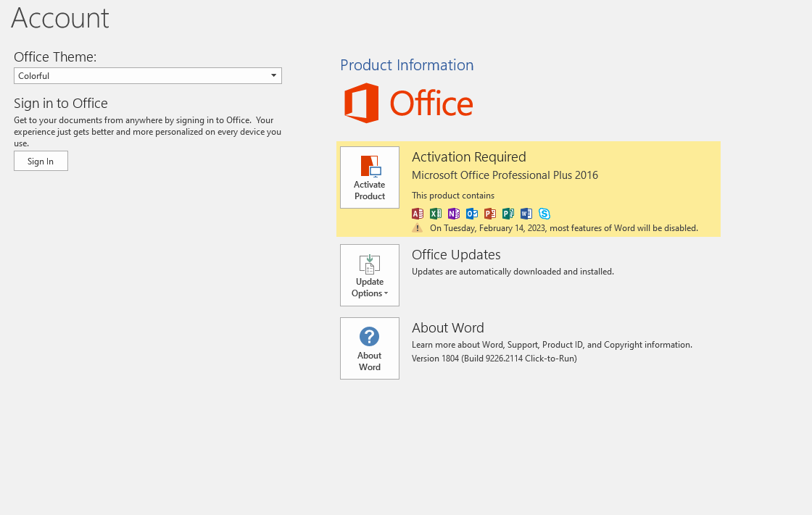Click the warning triangle icon
Screen dimensions: 812x515
pos(418,227)
